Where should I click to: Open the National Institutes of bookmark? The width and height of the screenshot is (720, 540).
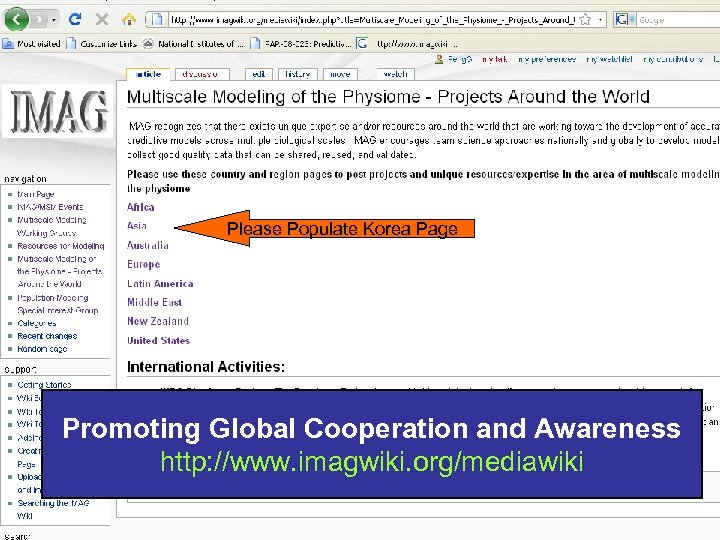point(193,44)
